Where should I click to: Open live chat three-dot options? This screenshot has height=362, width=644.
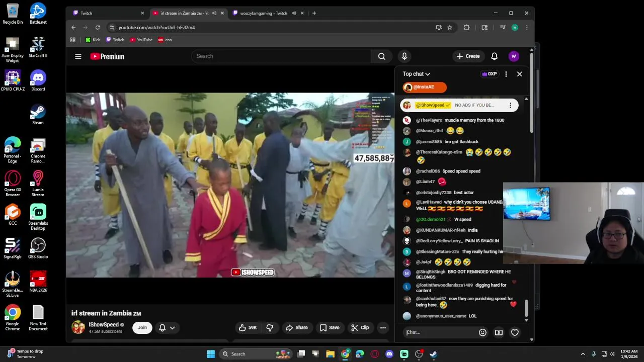coord(506,74)
